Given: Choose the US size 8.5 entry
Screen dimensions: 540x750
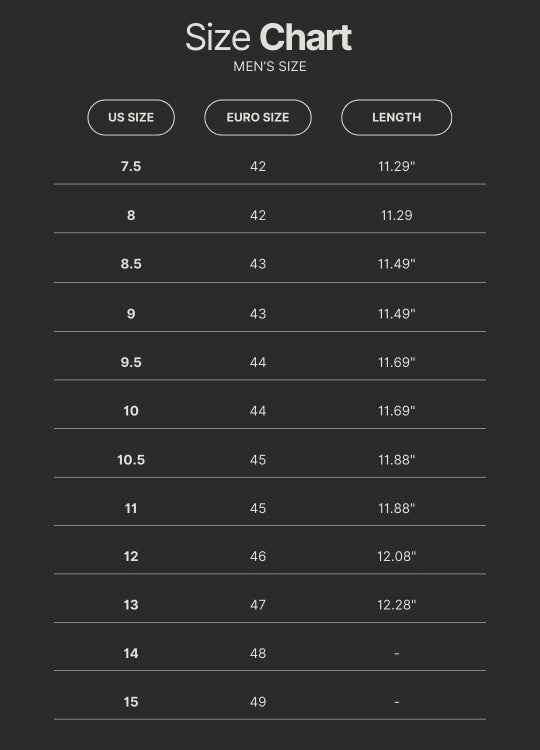Looking at the screenshot, I should tap(131, 264).
